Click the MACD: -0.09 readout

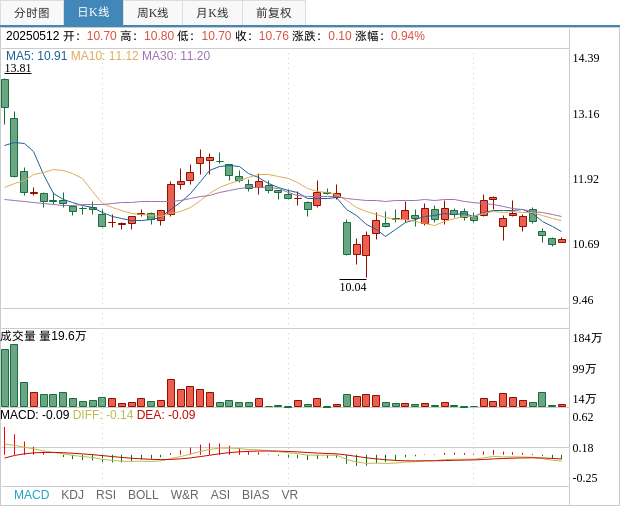coord(35,415)
